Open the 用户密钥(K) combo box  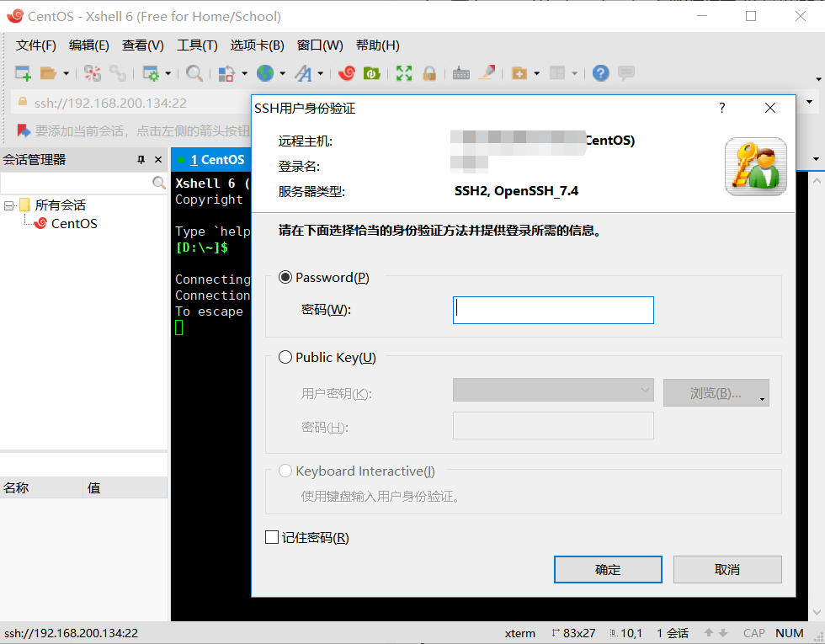[553, 391]
